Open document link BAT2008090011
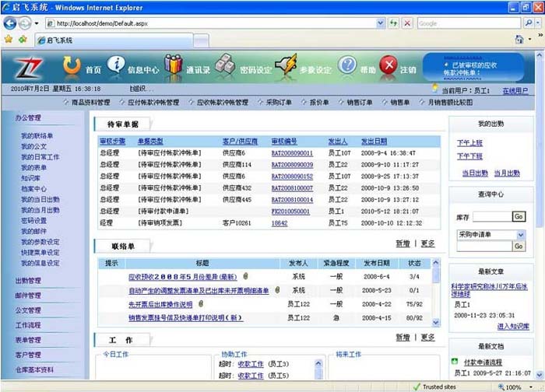The width and height of the screenshot is (545, 392). point(292,153)
